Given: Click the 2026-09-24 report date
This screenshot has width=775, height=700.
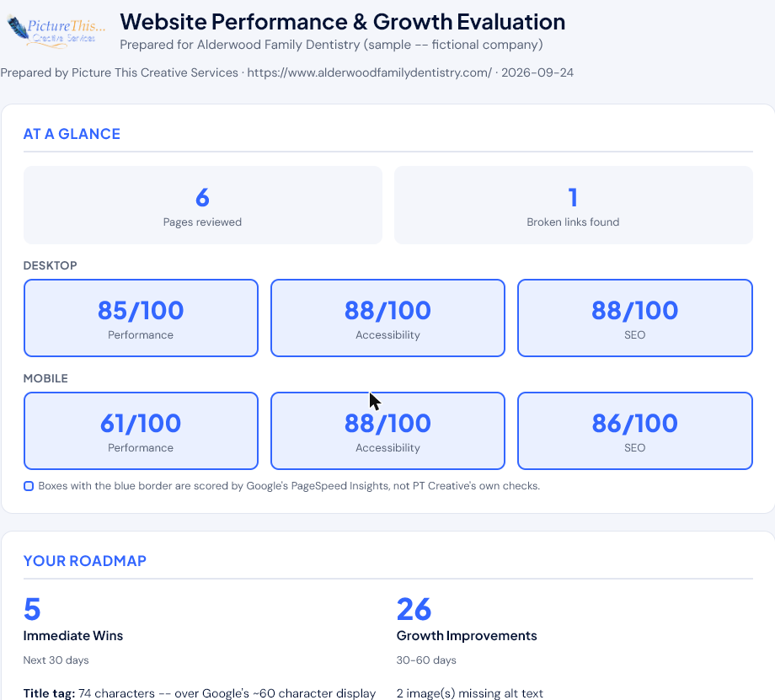Looking at the screenshot, I should pos(537,72).
